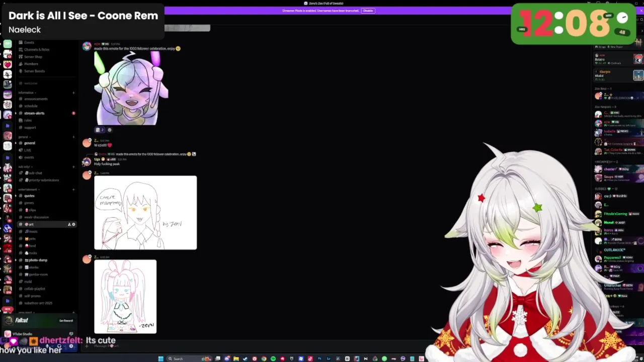The height and width of the screenshot is (362, 644).
Task: Open Windows Start menu
Action: pyautogui.click(x=161, y=358)
